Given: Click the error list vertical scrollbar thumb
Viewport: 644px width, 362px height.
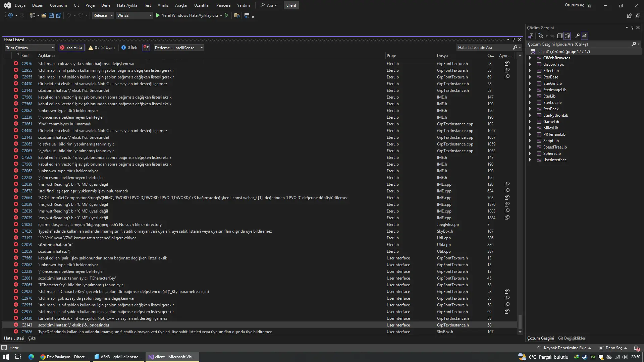Looking at the screenshot, I should [x=520, y=322].
